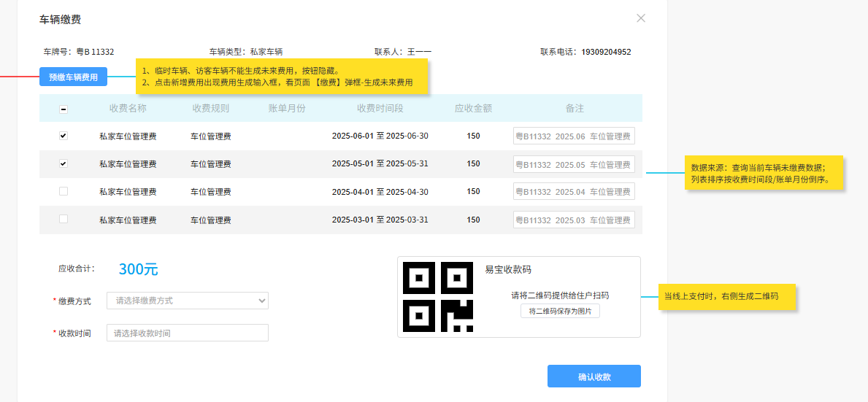The width and height of the screenshot is (868, 402).
Task: Edit the remark field for 2025.03
Action: (x=574, y=220)
